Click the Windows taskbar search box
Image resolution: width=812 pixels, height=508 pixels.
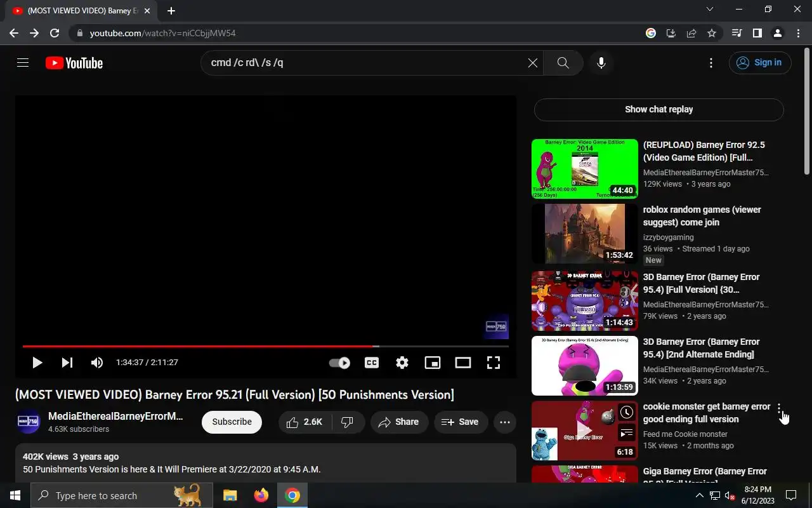[x=122, y=496]
